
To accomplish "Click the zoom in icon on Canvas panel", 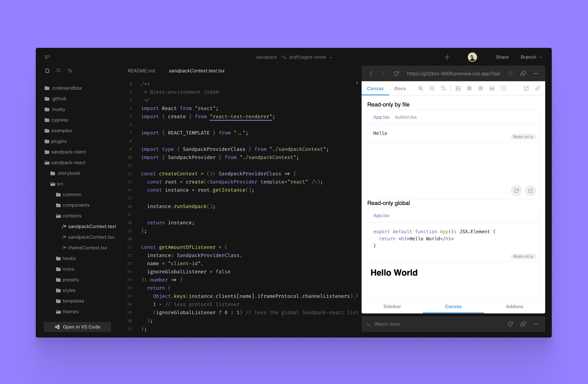I will click(x=420, y=88).
